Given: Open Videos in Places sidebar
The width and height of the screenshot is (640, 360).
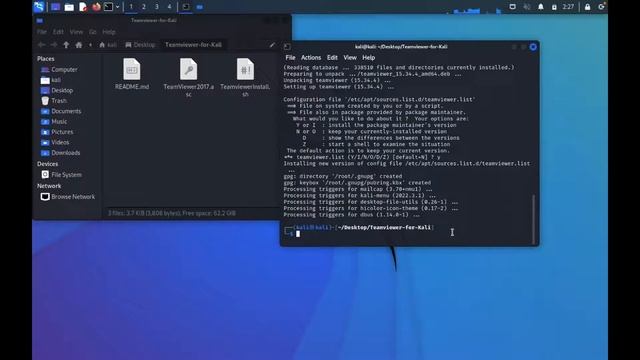Looking at the screenshot, I should [55, 142].
